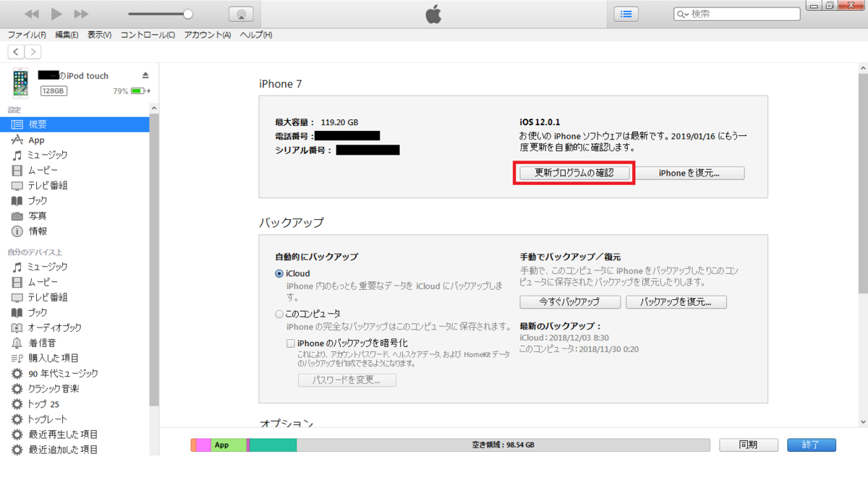The height and width of the screenshot is (488, 868).
Task: Click the main pane scroll-down arrow
Action: 862,421
